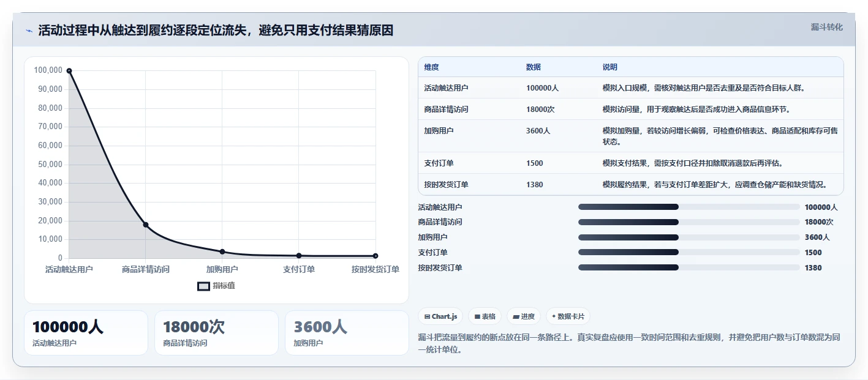Open the 3600人 加购用户 data card
The width and height of the screenshot is (868, 380).
(347, 333)
